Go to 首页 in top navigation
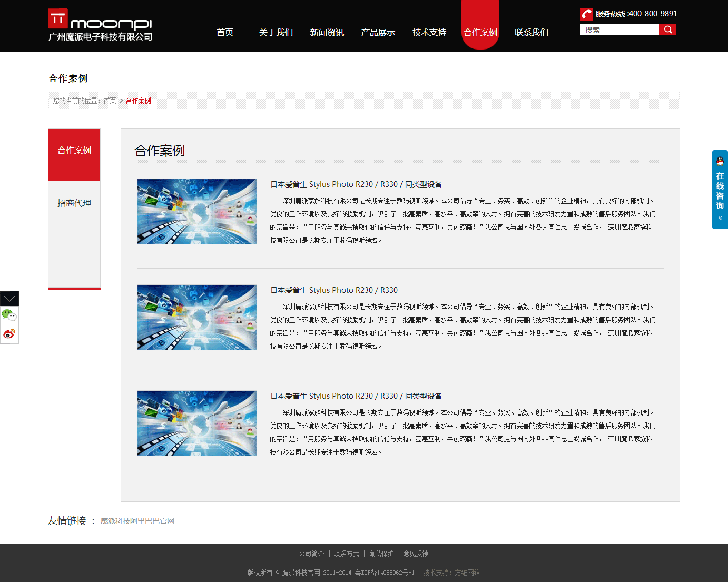This screenshot has height=582, width=728. [x=225, y=32]
